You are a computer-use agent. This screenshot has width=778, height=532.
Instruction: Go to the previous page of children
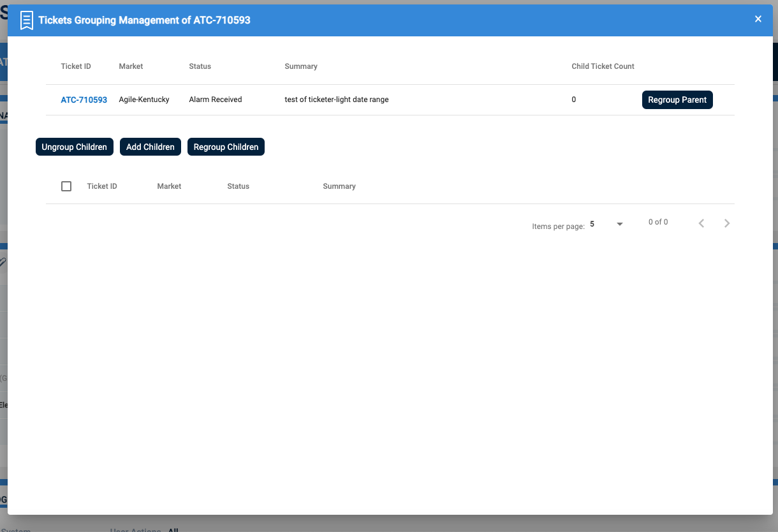tap(701, 223)
